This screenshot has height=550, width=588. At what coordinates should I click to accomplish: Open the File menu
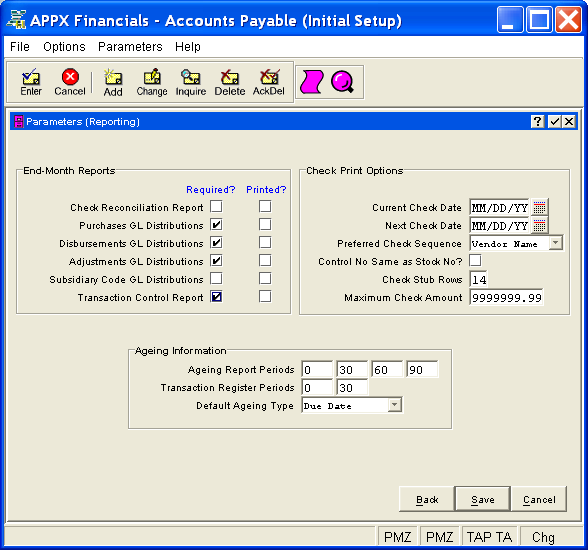tap(20, 47)
